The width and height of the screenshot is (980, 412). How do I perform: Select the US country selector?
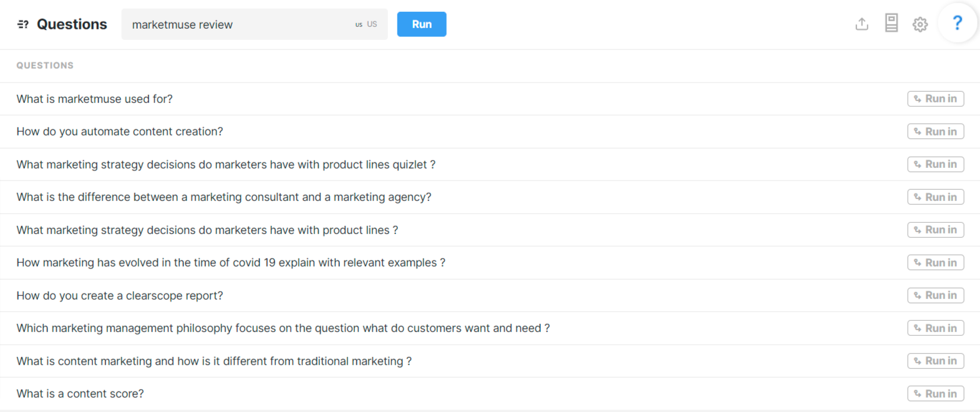367,24
